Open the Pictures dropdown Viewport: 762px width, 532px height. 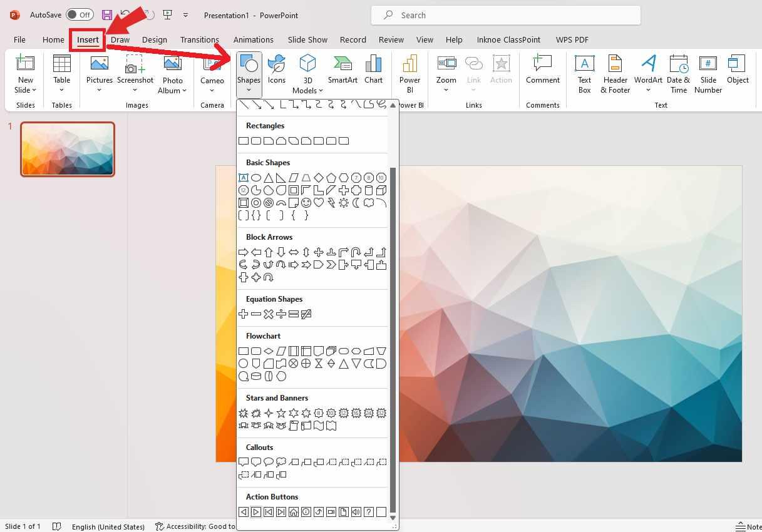tap(99, 90)
